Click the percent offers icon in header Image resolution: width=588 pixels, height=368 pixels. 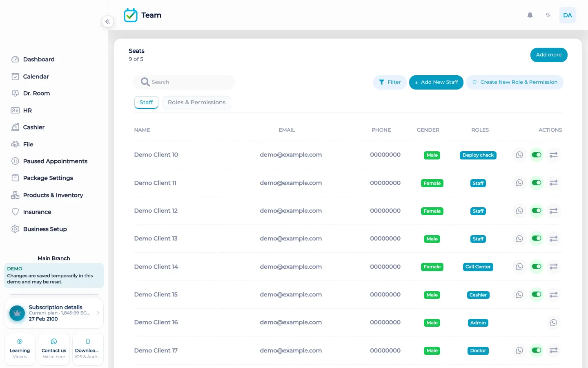(548, 15)
